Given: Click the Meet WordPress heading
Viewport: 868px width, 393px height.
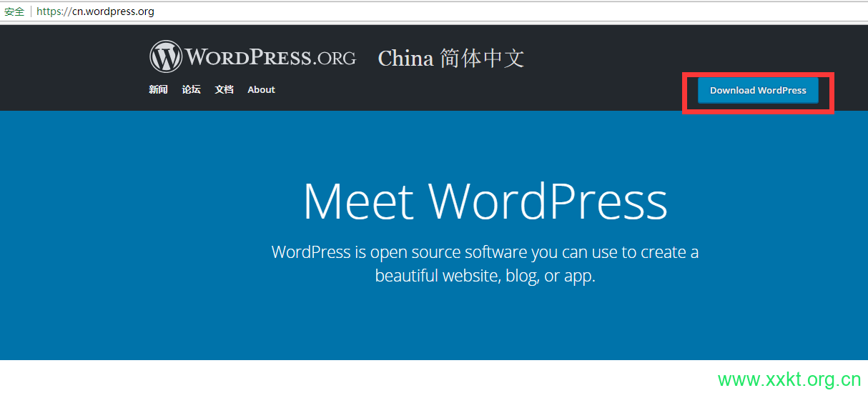Looking at the screenshot, I should coord(485,202).
